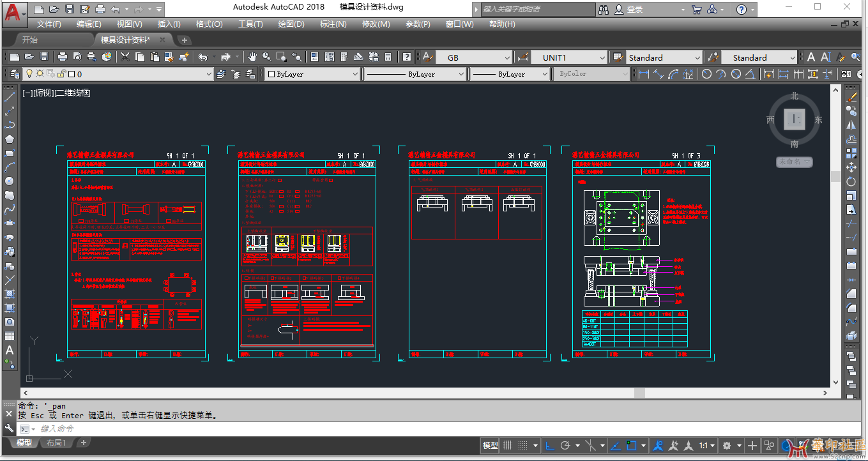Open the QuickCalc calculator icon
This screenshot has height=461, width=868.
pyautogui.click(x=388, y=57)
